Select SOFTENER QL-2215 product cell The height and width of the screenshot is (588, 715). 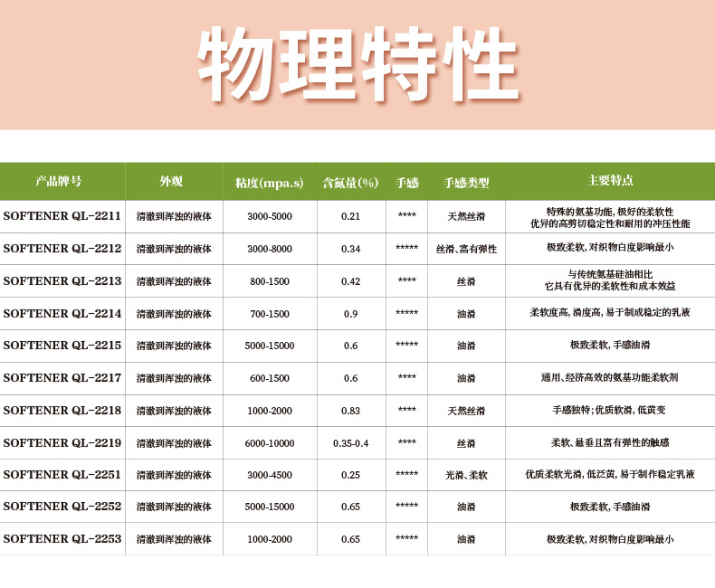pyautogui.click(x=62, y=345)
